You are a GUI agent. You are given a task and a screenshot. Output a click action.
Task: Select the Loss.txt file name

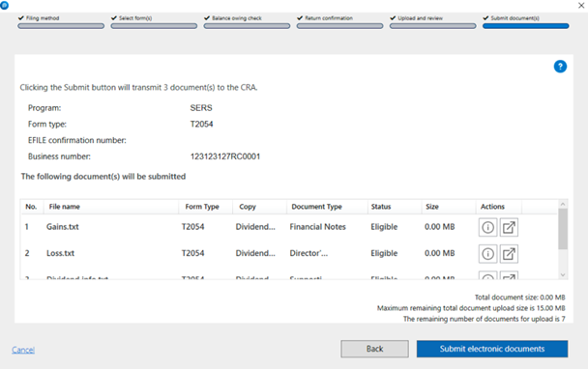(60, 254)
